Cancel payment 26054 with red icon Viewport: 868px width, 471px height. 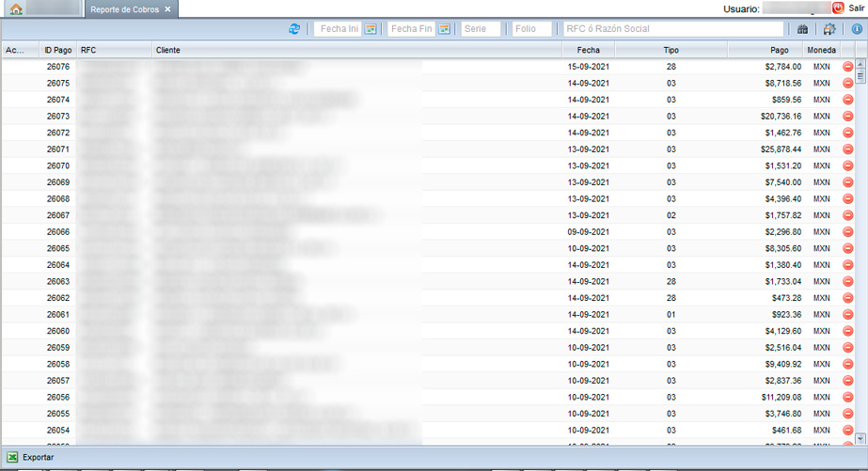tap(847, 430)
